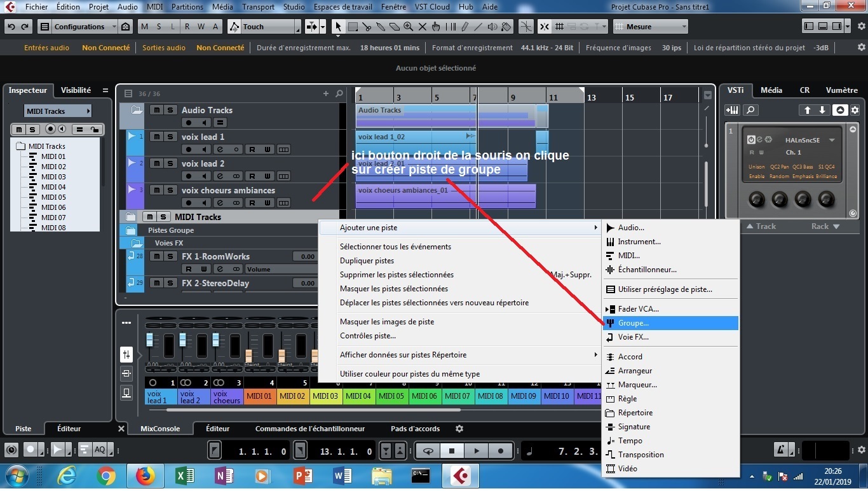Switch to the Média tab
The width and height of the screenshot is (868, 491).
pyautogui.click(x=771, y=90)
